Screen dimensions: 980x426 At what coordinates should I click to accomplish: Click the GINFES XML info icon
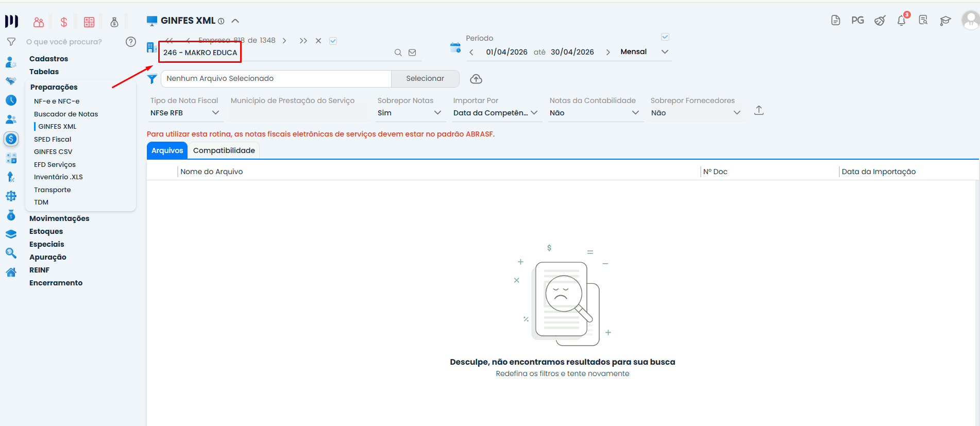point(221,21)
